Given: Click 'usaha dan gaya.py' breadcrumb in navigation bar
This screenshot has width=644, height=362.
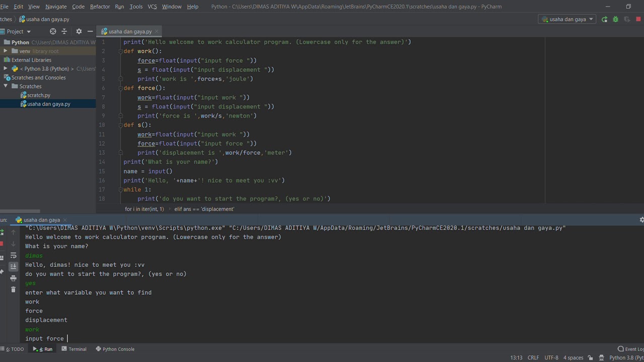Looking at the screenshot, I should (x=44, y=19).
